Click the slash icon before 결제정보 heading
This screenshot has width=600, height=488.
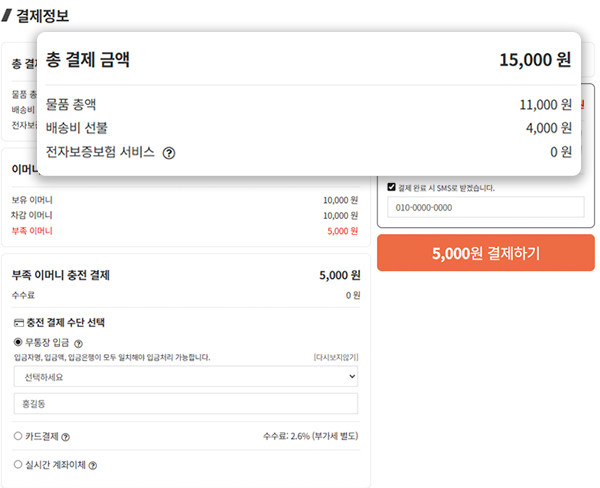pos(8,15)
